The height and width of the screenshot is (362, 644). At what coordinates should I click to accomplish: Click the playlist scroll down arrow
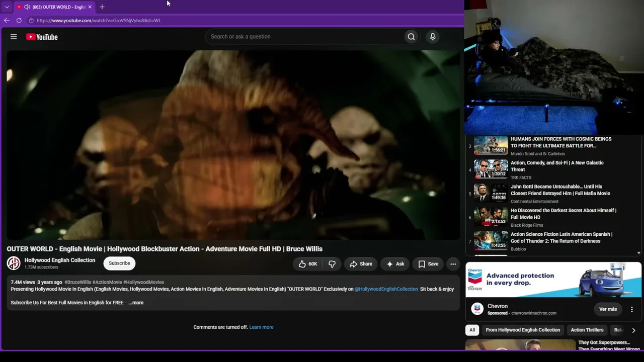[x=639, y=253]
